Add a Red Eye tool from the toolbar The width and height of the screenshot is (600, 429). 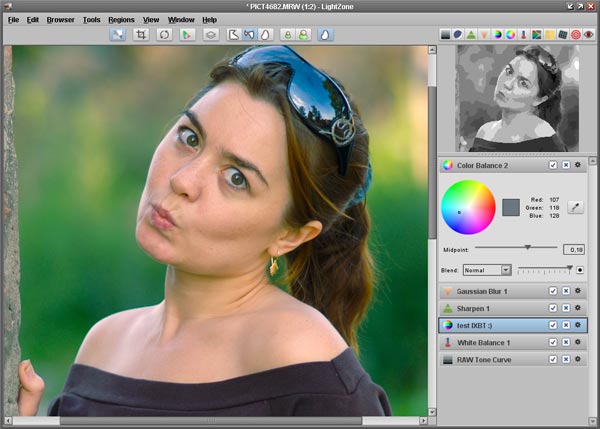pyautogui.click(x=589, y=34)
